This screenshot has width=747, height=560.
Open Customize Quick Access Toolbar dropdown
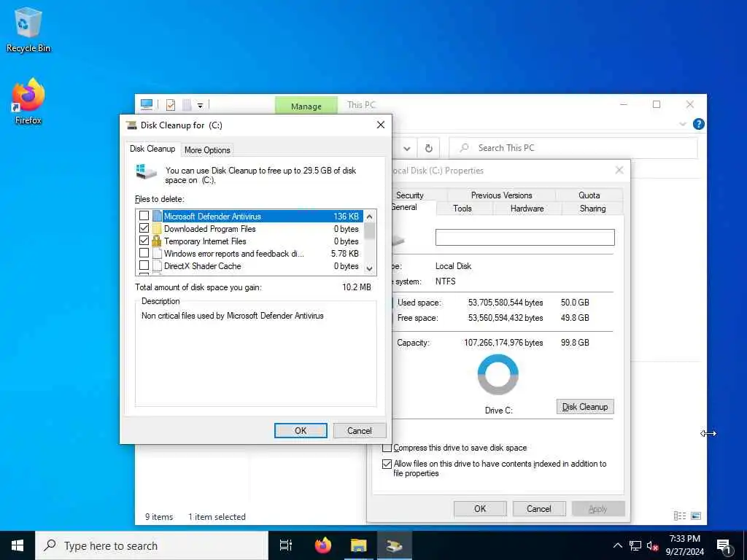pos(200,105)
